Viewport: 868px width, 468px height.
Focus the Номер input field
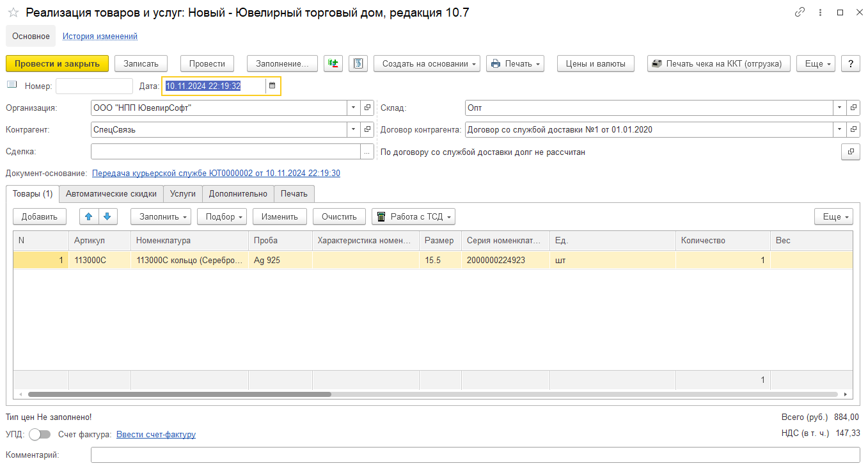(95, 86)
